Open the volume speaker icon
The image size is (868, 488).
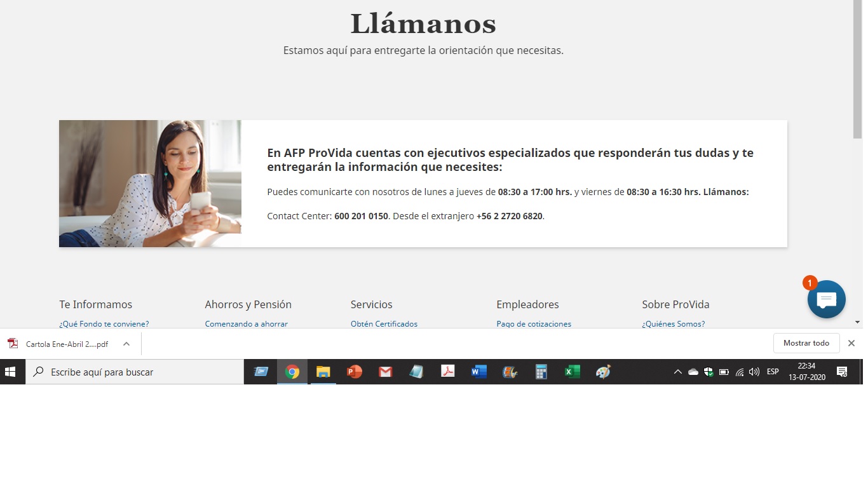pyautogui.click(x=754, y=372)
